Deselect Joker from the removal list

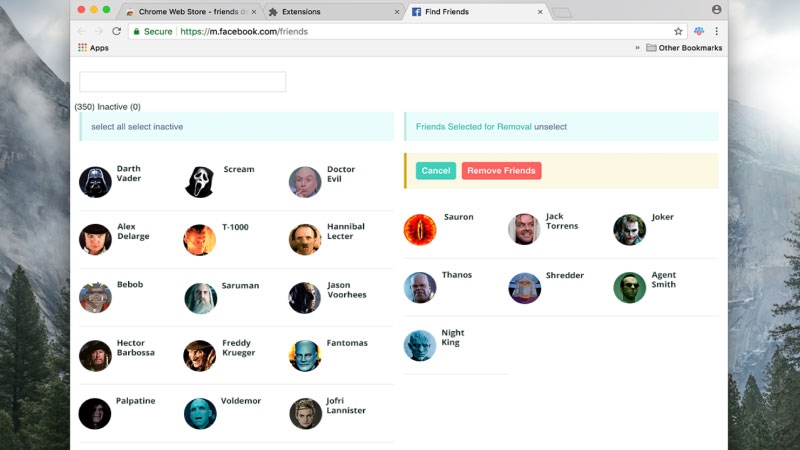(629, 229)
